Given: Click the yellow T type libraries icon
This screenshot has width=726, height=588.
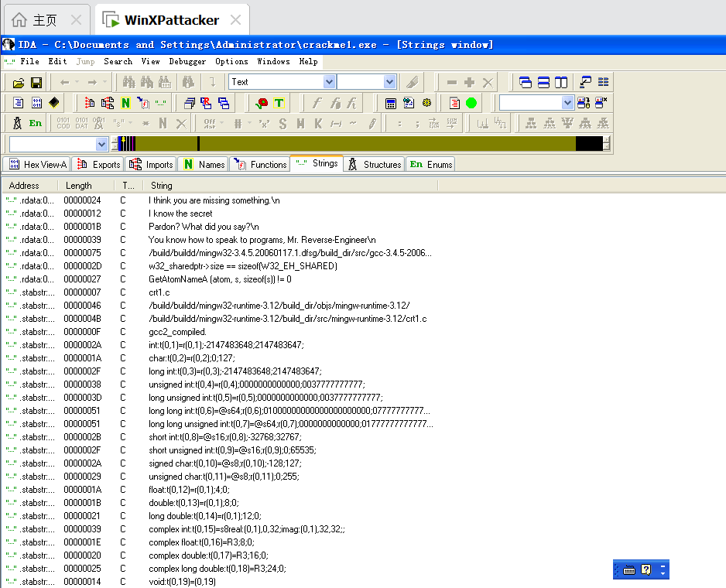Looking at the screenshot, I should (x=279, y=103).
